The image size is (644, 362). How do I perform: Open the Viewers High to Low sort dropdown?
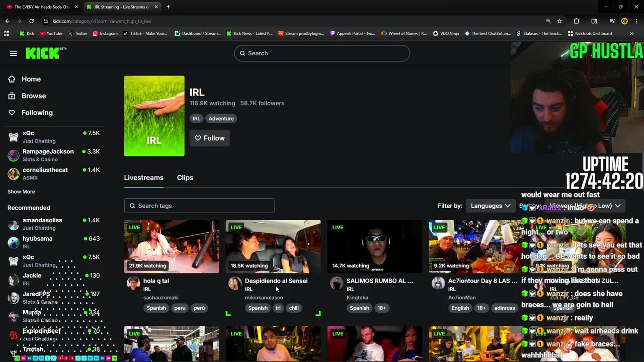click(585, 206)
